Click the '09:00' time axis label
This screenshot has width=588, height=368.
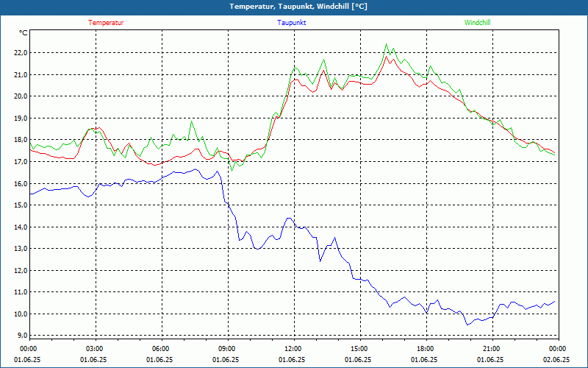pyautogui.click(x=226, y=349)
